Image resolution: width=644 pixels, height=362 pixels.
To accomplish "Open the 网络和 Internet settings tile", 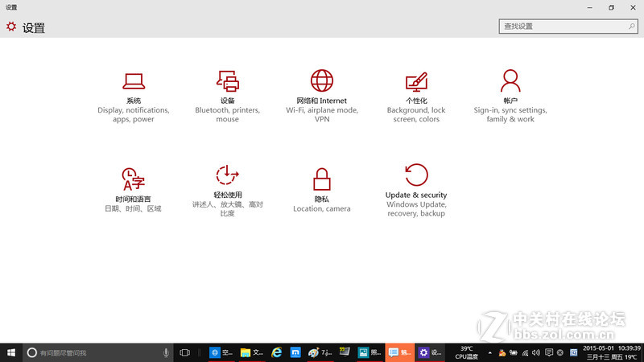I will (322, 97).
